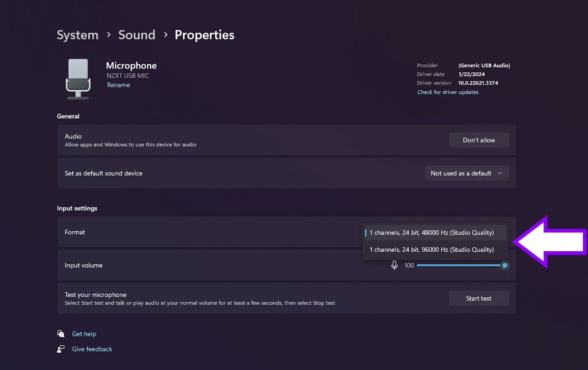Click the microphone icon beside the volume slider
The width and height of the screenshot is (588, 370).
point(394,265)
